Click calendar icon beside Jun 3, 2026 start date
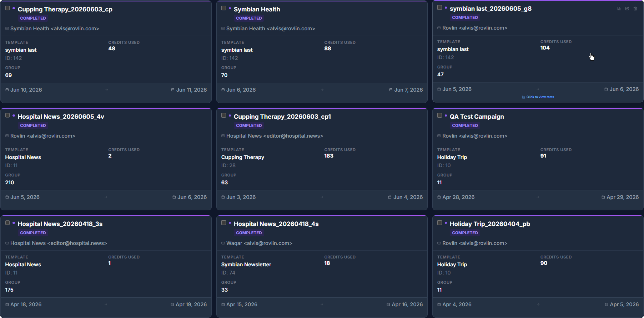644x318 pixels. pyautogui.click(x=223, y=197)
